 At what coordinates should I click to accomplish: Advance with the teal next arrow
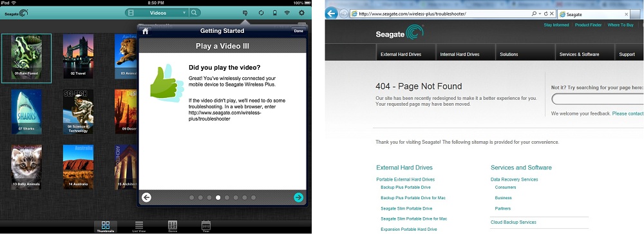pos(299,197)
